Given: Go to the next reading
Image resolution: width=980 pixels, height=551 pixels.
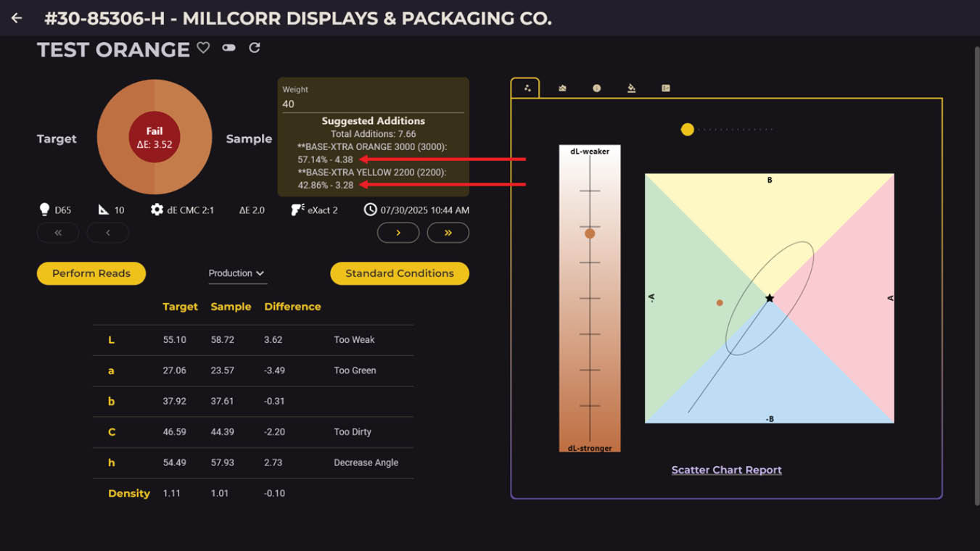Looking at the screenshot, I should (x=398, y=233).
